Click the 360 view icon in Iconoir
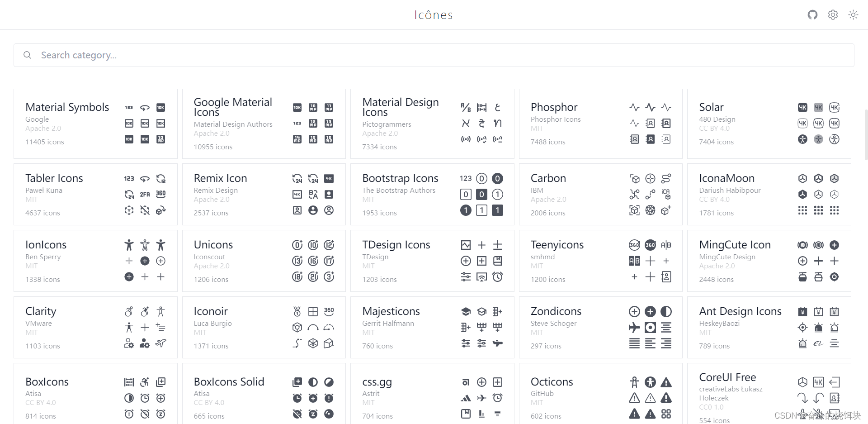 [x=329, y=311]
